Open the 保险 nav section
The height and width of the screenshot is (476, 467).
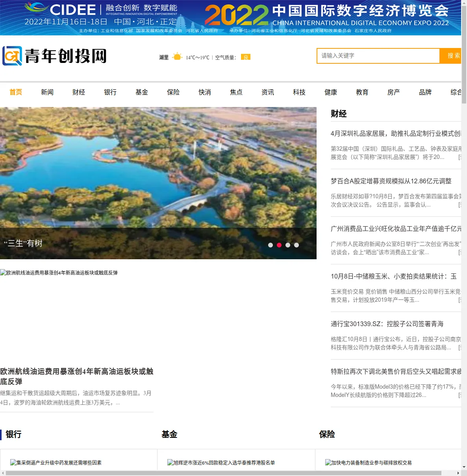(x=173, y=92)
